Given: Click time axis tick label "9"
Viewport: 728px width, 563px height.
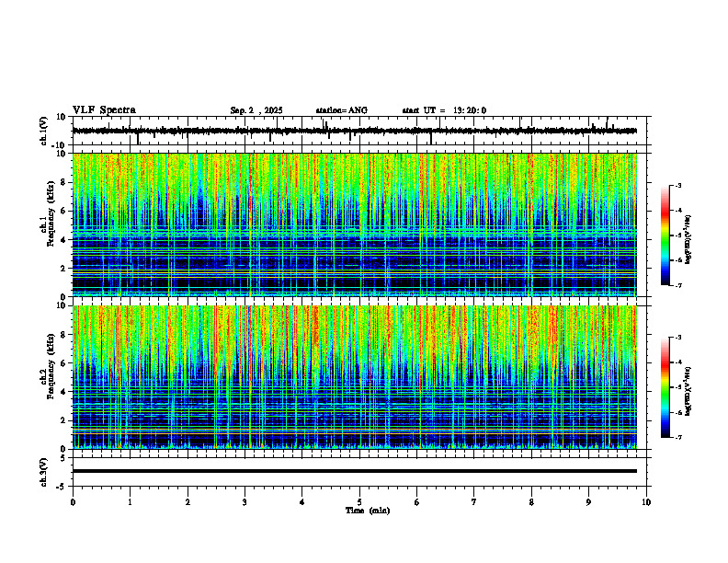Looking at the screenshot, I should click(x=588, y=502).
